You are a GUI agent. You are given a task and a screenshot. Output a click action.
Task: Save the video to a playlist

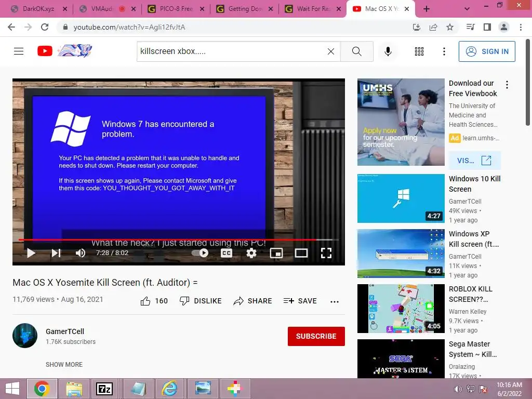[300, 301]
